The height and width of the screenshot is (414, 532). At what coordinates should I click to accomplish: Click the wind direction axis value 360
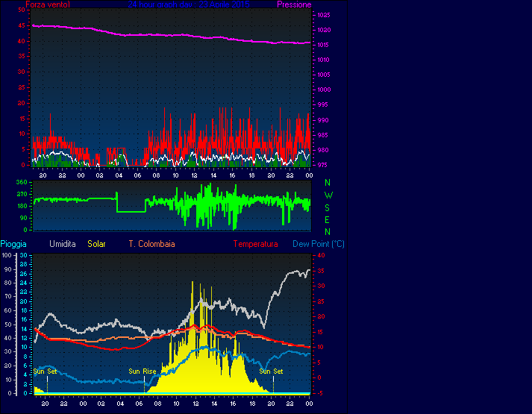click(22, 182)
